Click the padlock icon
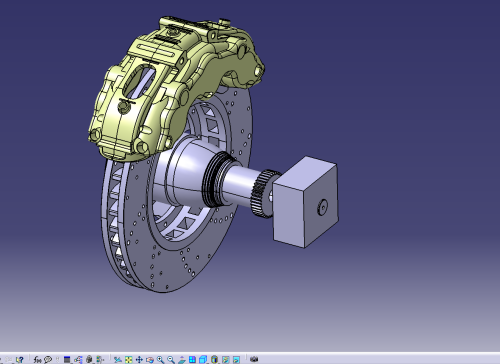Viewport: 500px width, 364px height. pos(89,359)
